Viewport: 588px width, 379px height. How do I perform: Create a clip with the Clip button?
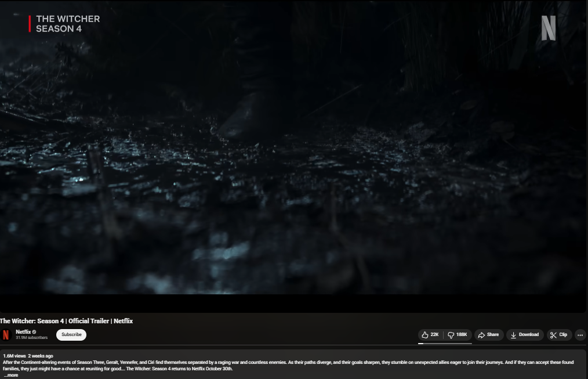[559, 335]
